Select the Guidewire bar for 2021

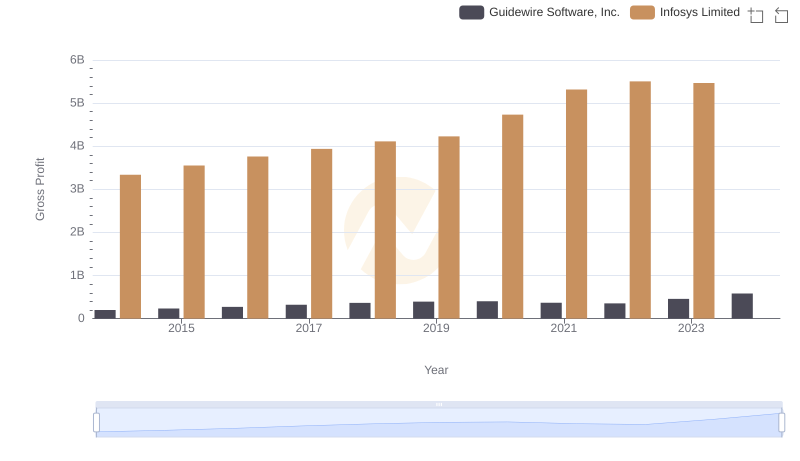551,311
